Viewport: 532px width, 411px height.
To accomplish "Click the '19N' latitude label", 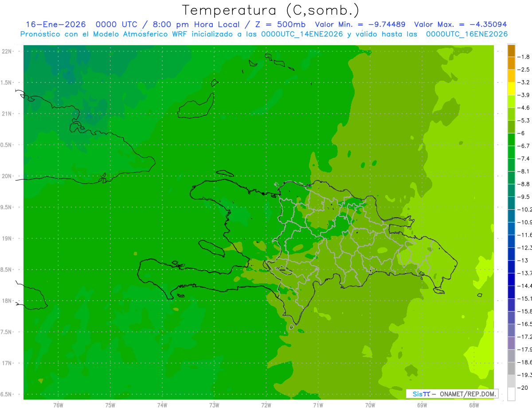I will click(x=7, y=239).
